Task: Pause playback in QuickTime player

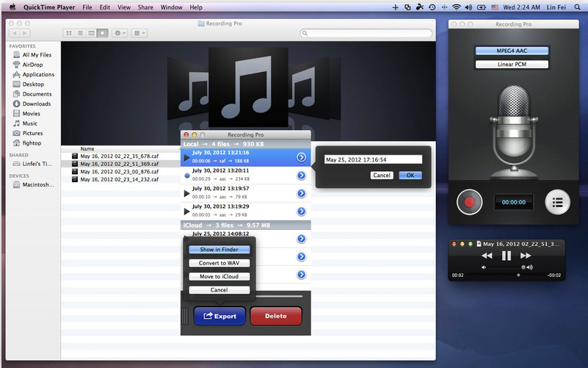Action: [507, 256]
